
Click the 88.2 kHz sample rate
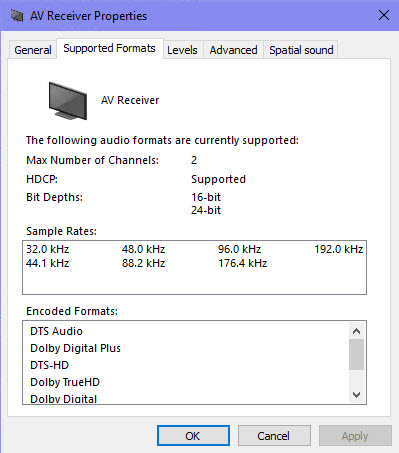pyautogui.click(x=143, y=263)
